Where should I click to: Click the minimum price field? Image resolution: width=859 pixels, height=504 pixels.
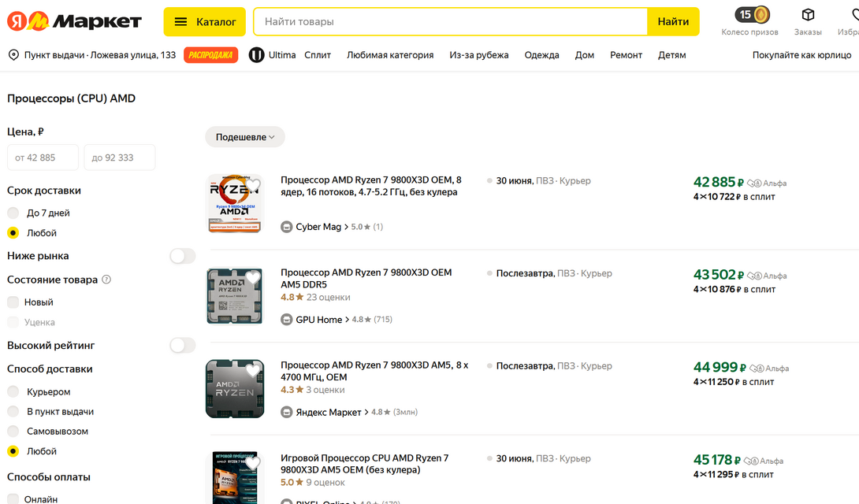(x=43, y=157)
